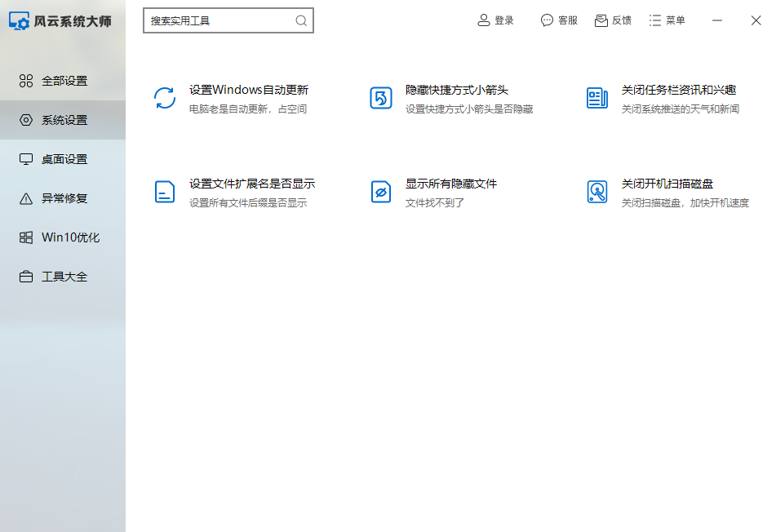Viewport: 776px width, 532px height.
Task: Click the 反馈 feedback icon
Action: (601, 20)
